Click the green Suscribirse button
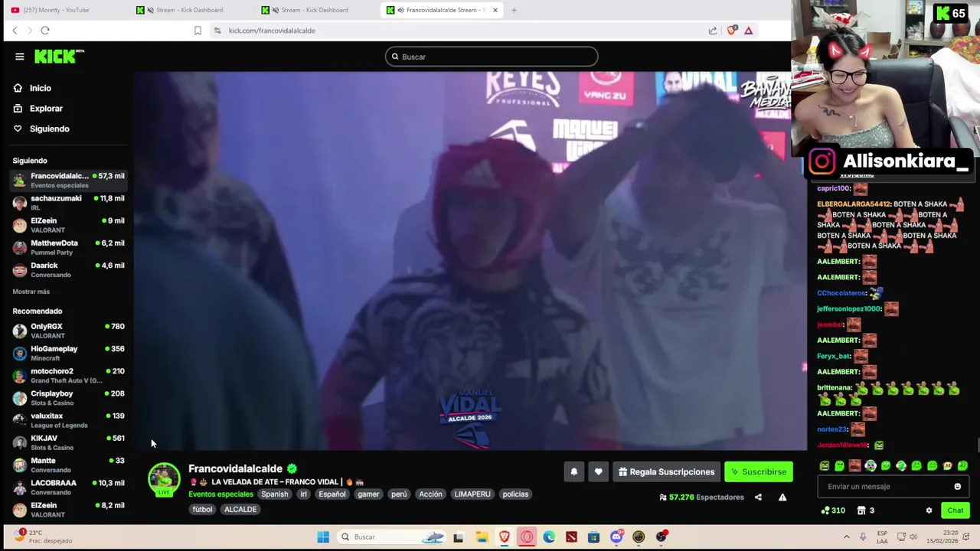 click(x=759, y=472)
